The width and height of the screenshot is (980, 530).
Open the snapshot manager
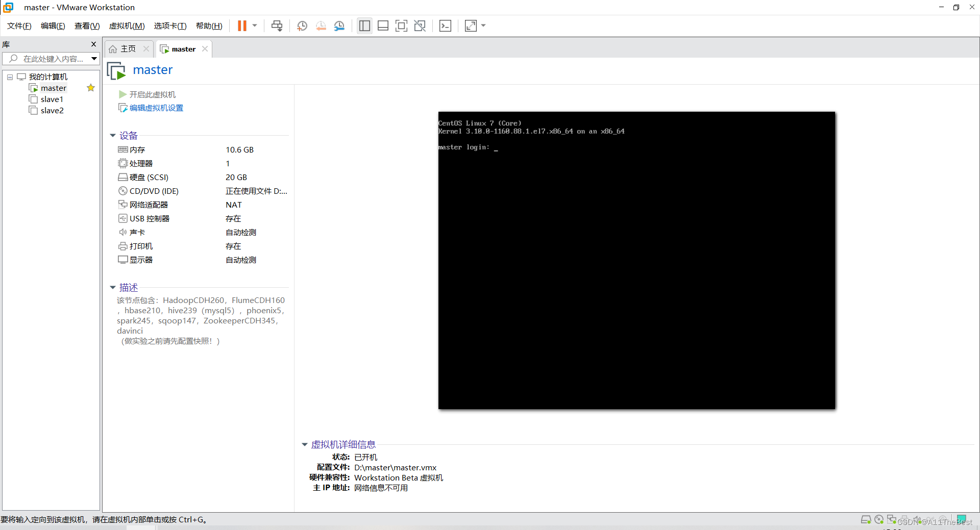[x=339, y=26]
